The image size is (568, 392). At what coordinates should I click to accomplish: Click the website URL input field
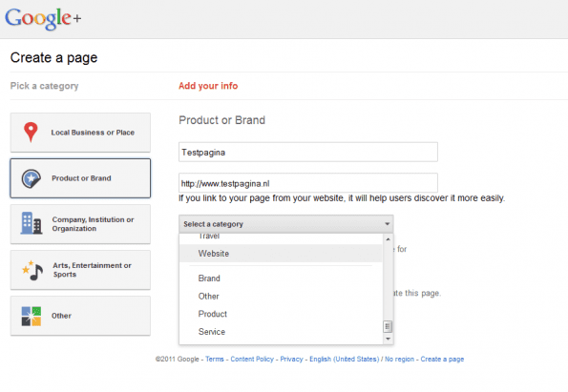pyautogui.click(x=308, y=183)
